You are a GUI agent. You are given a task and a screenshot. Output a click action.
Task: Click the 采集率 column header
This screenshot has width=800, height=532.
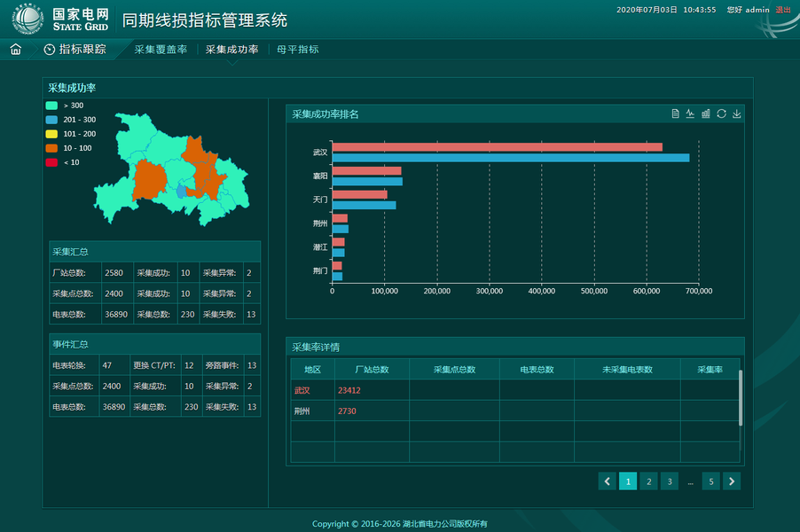point(710,369)
